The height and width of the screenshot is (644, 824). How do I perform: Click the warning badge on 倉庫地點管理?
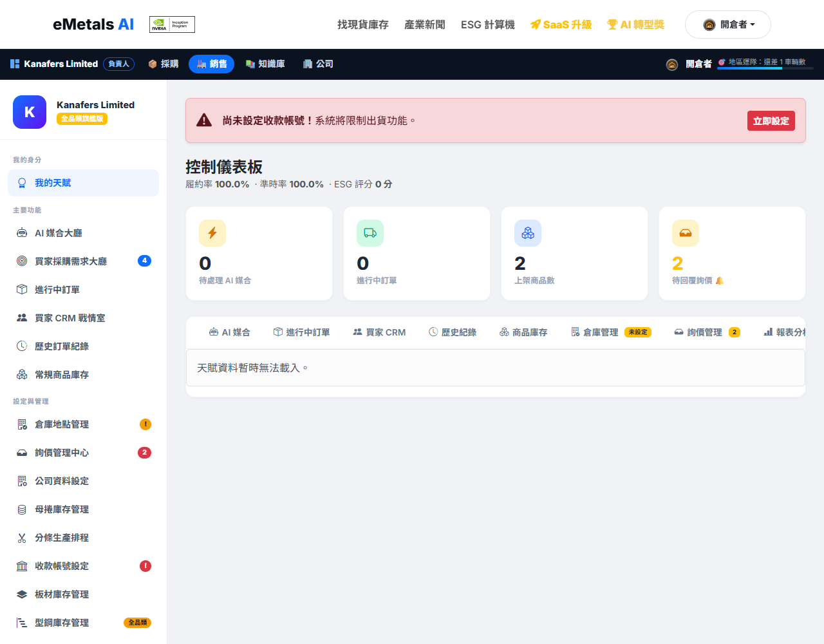(145, 424)
